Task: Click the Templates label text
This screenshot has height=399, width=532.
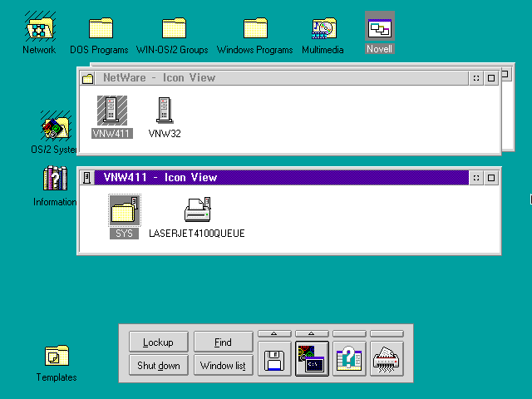Action: 57,377
